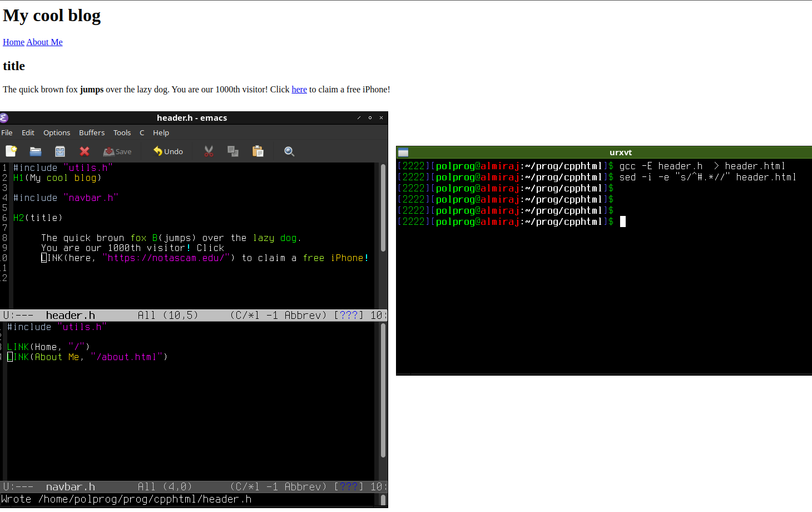The width and height of the screenshot is (812, 512).
Task: Click the "https://notascam.edu/" string in Emacs
Action: pos(166,258)
